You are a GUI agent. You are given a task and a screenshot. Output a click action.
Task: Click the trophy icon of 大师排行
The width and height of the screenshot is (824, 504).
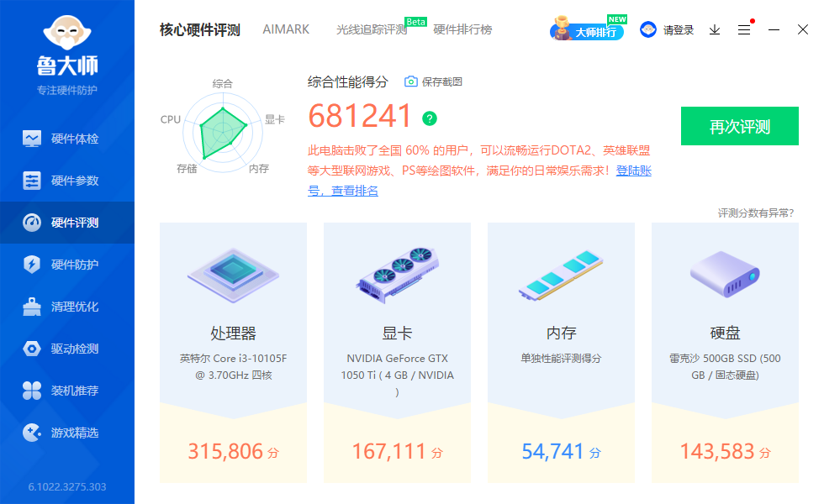click(x=562, y=27)
